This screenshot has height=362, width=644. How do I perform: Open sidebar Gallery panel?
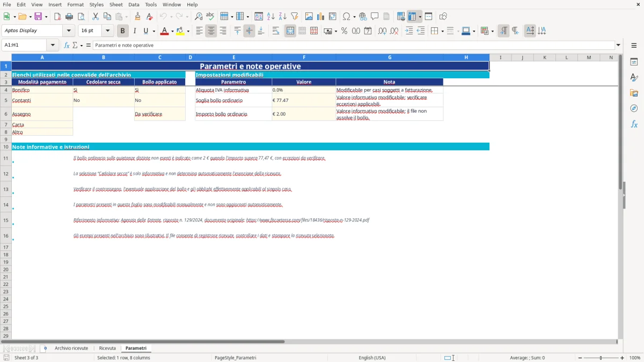(634, 93)
